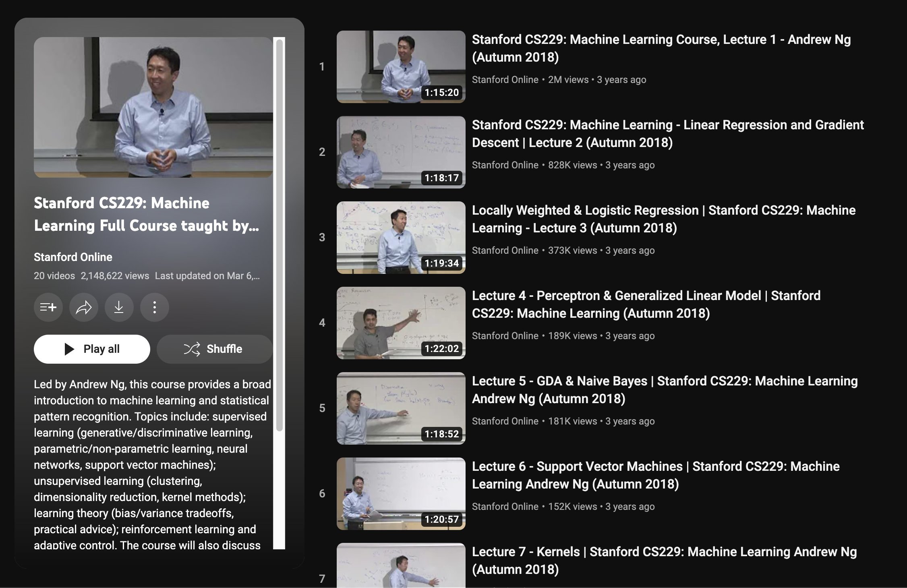The width and height of the screenshot is (907, 588).
Task: Click the 1:20:57 duration badge
Action: pos(442,519)
